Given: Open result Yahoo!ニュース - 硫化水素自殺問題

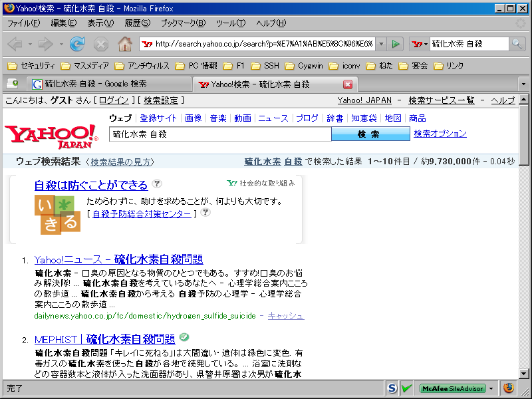Looking at the screenshot, I should 119,259.
